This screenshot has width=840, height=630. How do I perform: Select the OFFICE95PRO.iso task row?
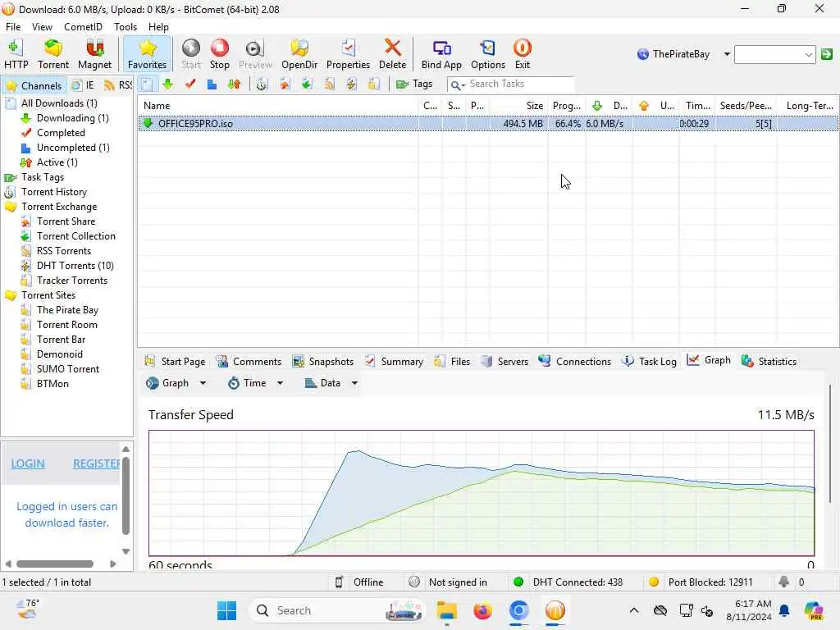pyautogui.click(x=487, y=124)
